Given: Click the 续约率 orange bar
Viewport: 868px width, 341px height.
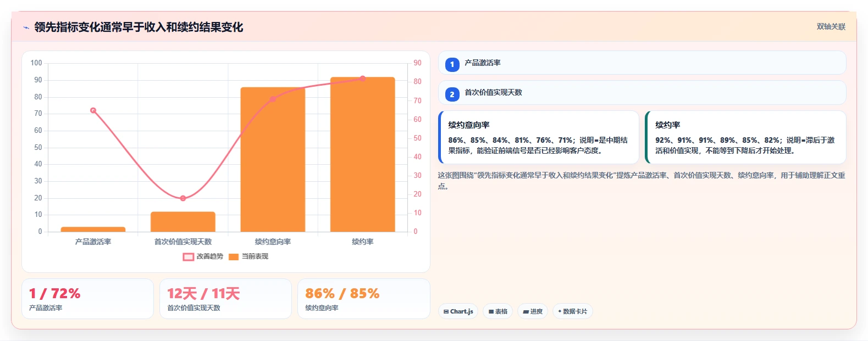Looking at the screenshot, I should (363, 154).
